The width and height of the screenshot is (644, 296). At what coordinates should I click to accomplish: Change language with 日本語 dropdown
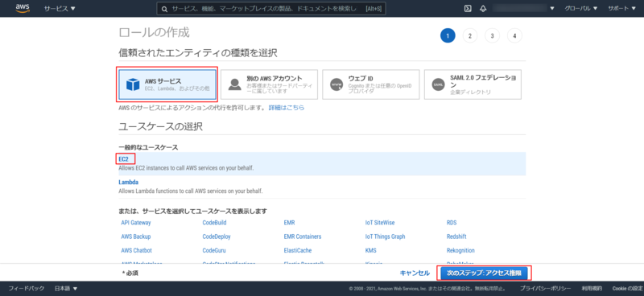pos(66,289)
